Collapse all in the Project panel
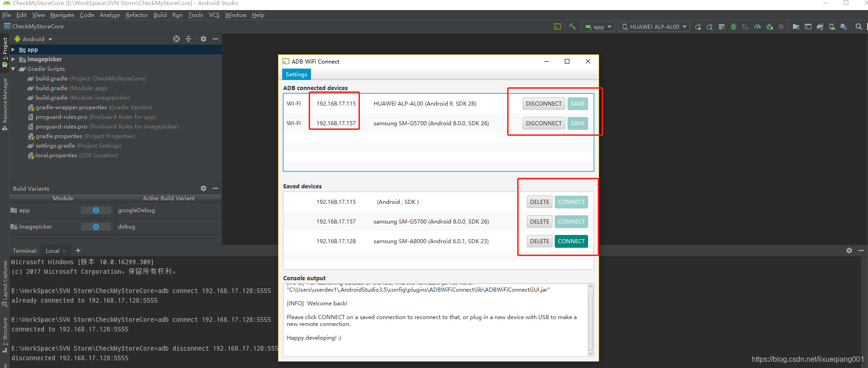The image size is (868, 368). click(x=188, y=39)
